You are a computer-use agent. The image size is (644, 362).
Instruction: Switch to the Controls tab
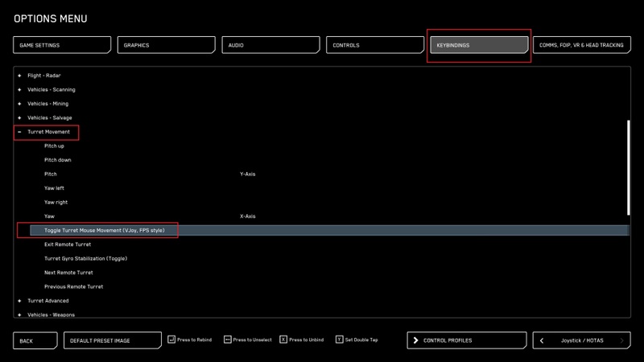375,45
